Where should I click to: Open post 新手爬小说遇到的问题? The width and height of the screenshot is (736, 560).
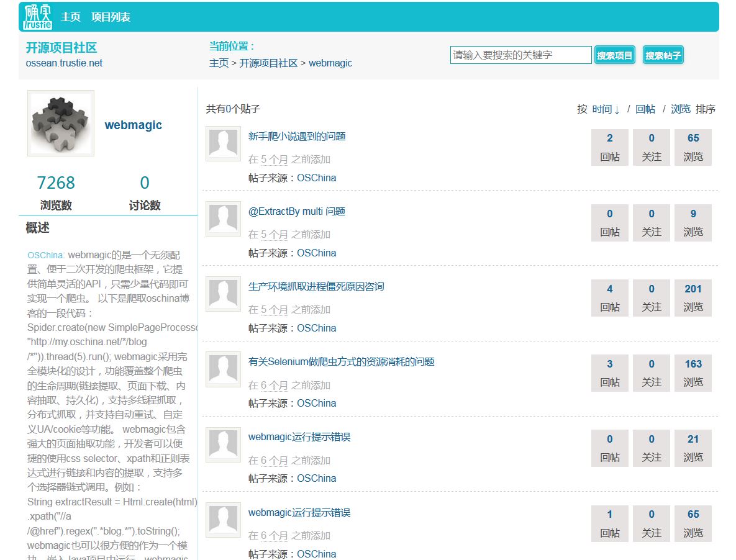coord(297,137)
